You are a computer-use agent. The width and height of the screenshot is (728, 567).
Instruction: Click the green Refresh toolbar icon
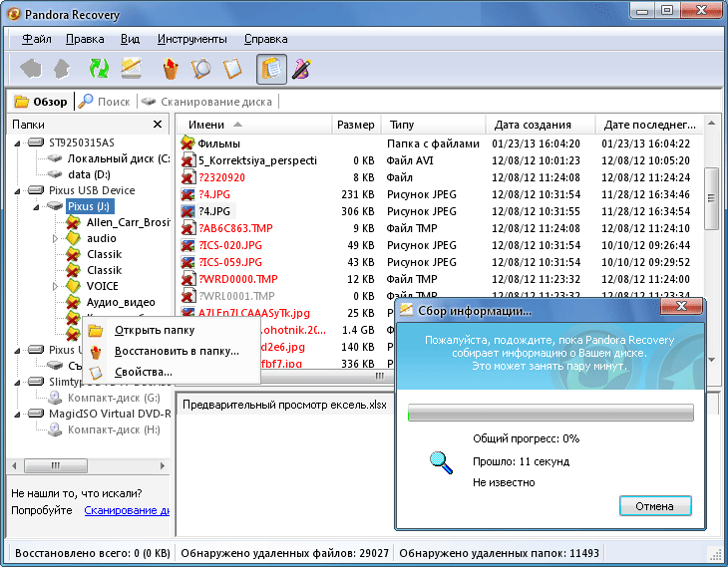click(99, 69)
